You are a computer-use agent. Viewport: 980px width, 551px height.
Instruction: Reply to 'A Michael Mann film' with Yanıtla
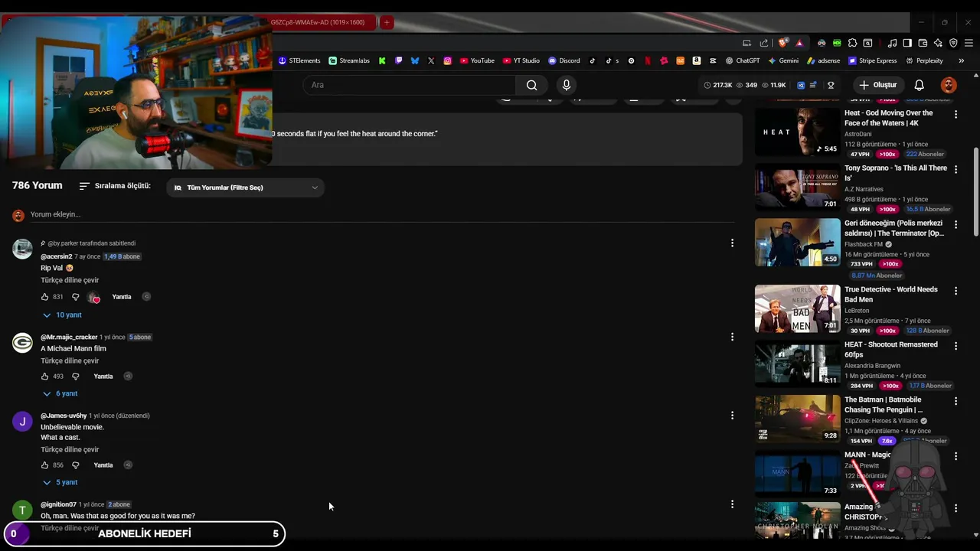tap(103, 377)
